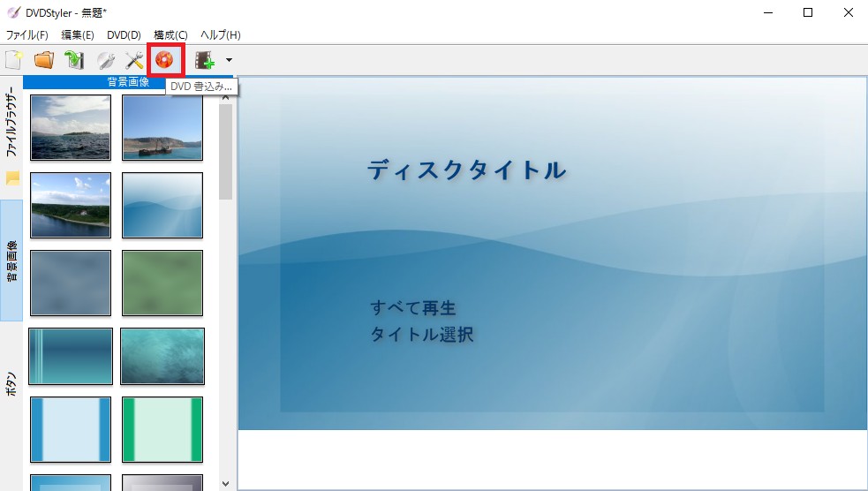868x491 pixels.
Task: Switch to the 背景画像 side tab
Action: click(11, 261)
